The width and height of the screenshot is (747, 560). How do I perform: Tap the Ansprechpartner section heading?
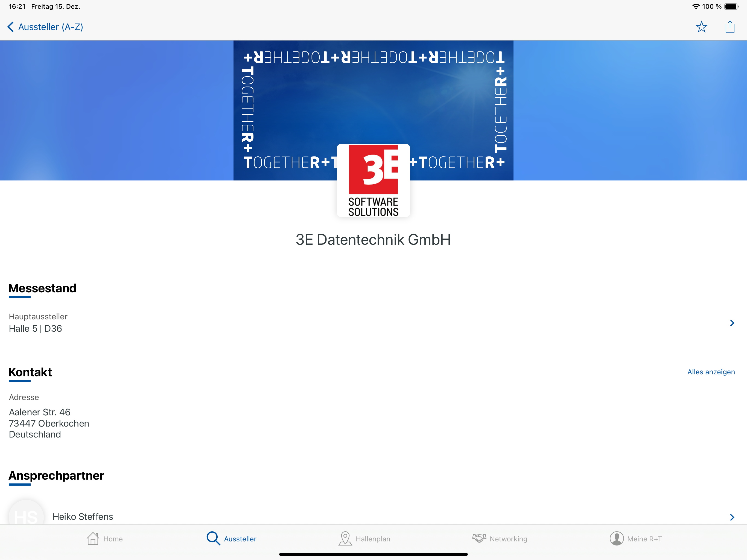tap(56, 475)
